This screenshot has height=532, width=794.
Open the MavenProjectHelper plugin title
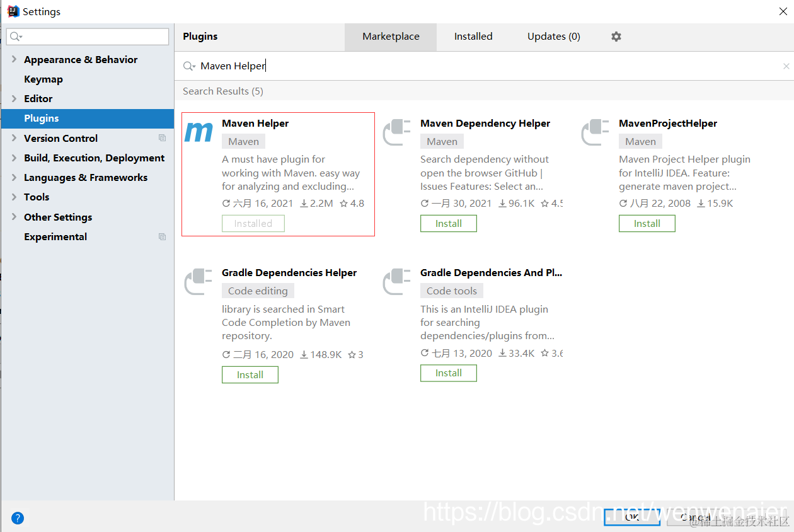(x=668, y=124)
